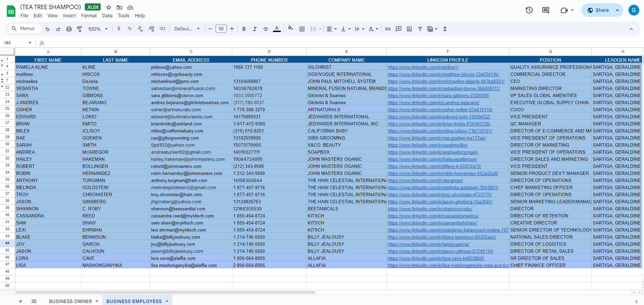644x305 pixels.
Task: Open the horizontal align dropdown
Action: pyautogui.click(x=332, y=29)
